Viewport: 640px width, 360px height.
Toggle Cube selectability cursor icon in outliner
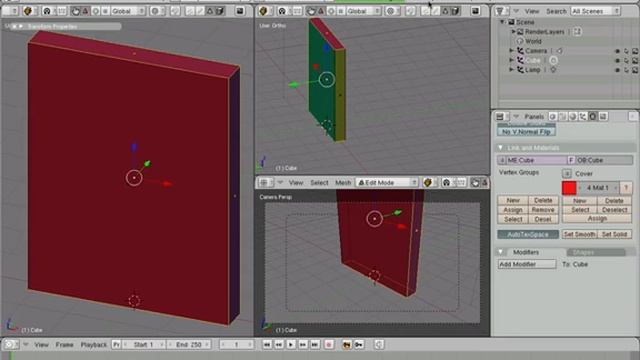pos(626,60)
